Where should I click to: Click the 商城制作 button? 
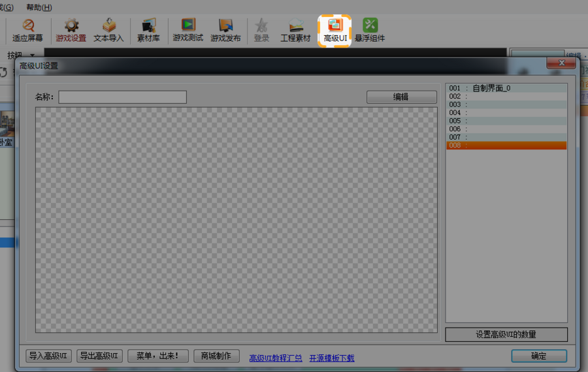[x=216, y=356]
